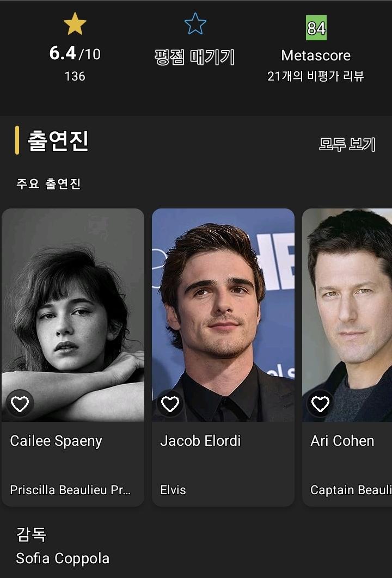Open the 21개의 비평가 리뷰 link
The image size is (392, 578).
[316, 76]
